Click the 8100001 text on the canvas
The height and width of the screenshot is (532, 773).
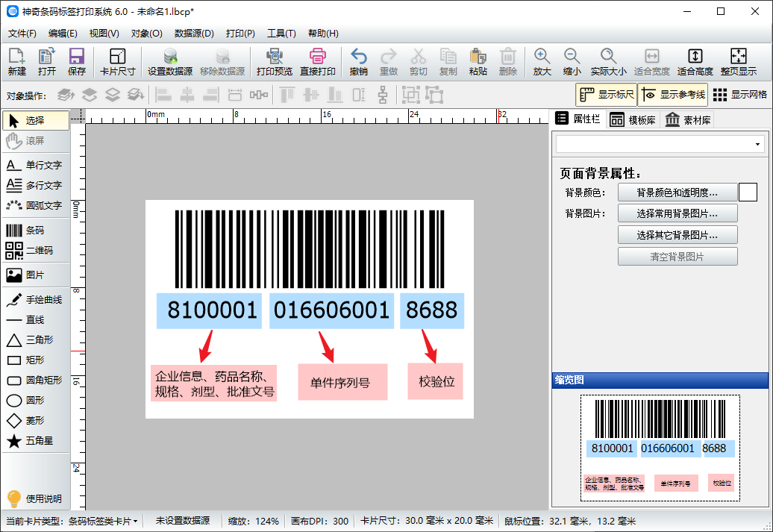tap(213, 310)
